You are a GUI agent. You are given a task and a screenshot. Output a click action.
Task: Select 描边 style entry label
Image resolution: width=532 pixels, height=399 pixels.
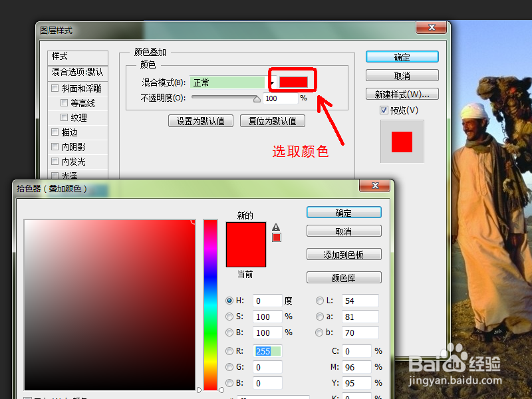(70, 132)
